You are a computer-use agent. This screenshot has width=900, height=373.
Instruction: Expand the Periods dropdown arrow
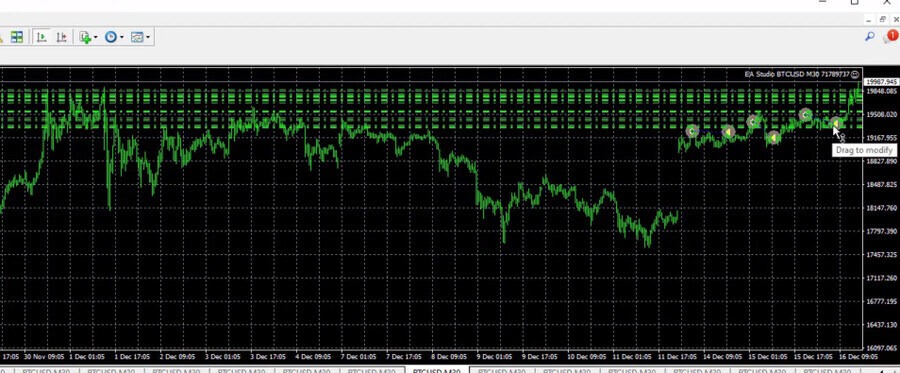click(121, 37)
